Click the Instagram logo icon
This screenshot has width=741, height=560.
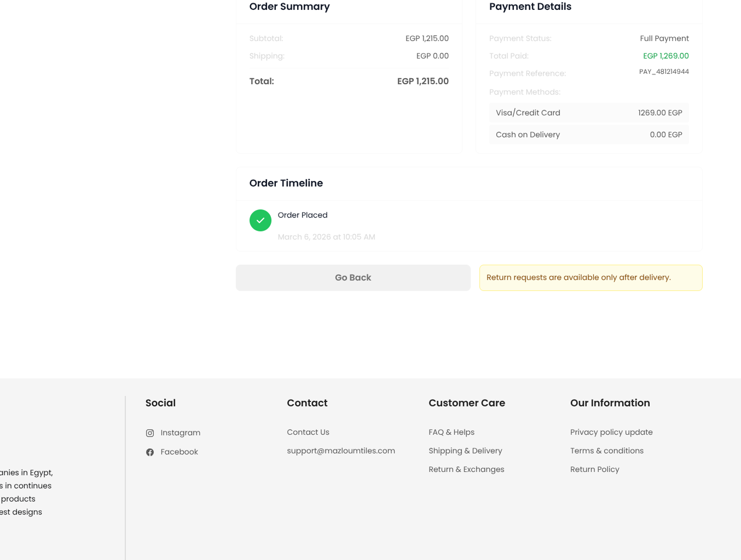[150, 433]
